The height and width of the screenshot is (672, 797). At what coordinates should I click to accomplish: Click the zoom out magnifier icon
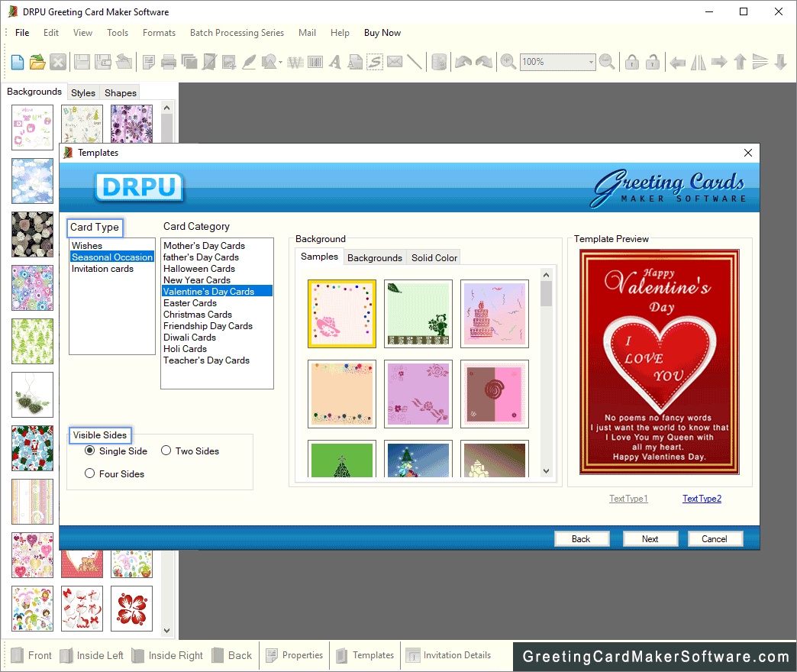coord(607,63)
